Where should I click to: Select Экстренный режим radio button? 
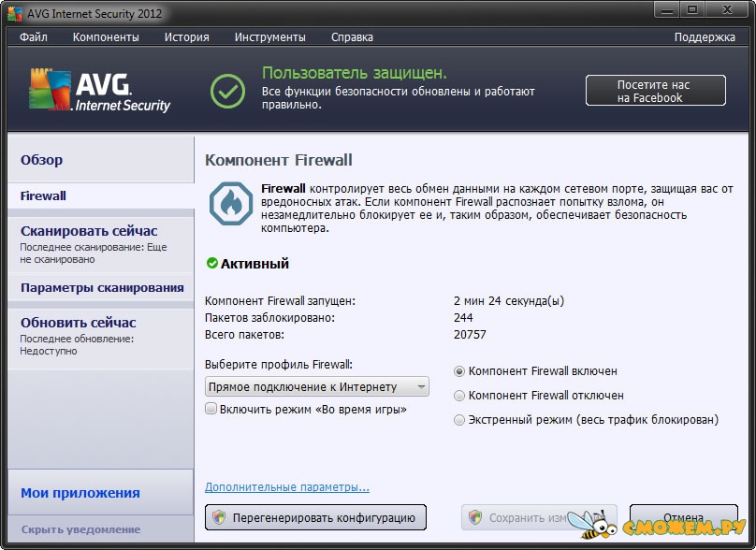pos(459,420)
